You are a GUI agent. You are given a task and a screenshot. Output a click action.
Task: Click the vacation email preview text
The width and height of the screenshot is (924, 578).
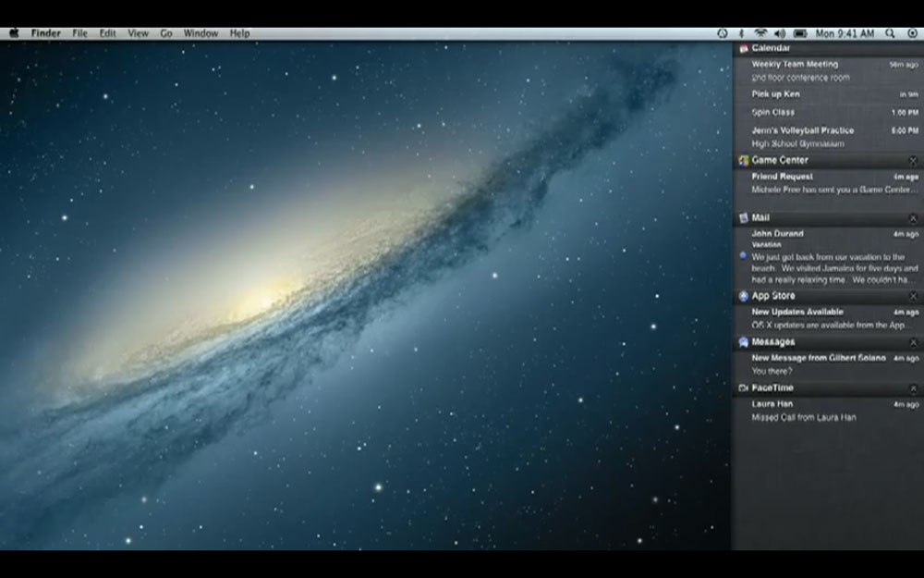(x=834, y=268)
